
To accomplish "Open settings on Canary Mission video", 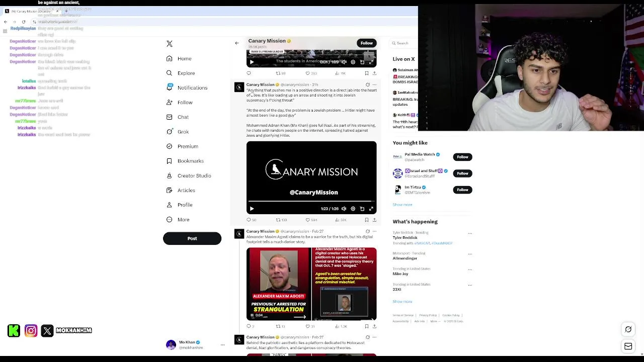I will tap(353, 209).
